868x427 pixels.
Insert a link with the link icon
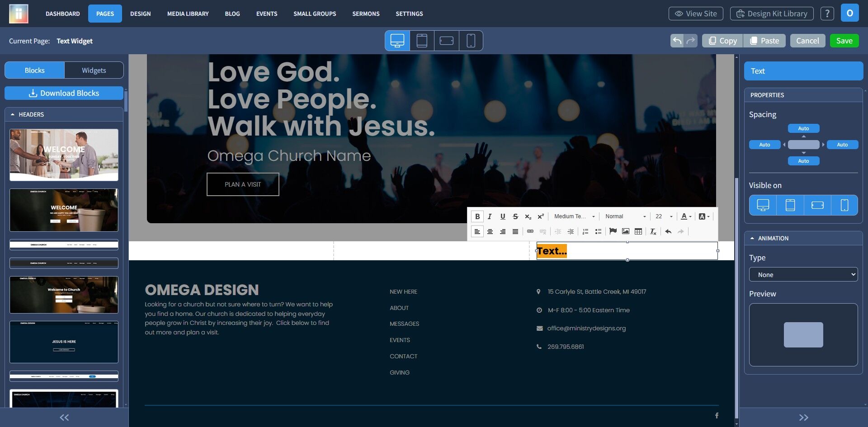(x=530, y=231)
